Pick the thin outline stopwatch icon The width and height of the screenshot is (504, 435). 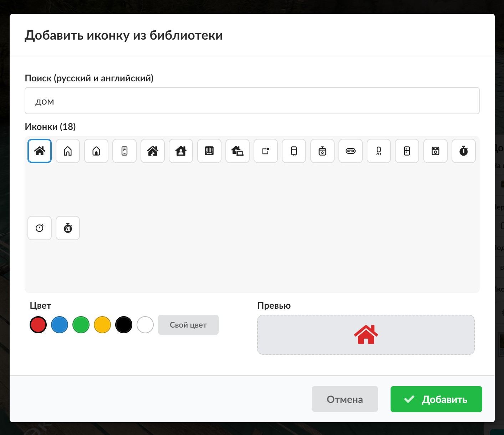(40, 228)
